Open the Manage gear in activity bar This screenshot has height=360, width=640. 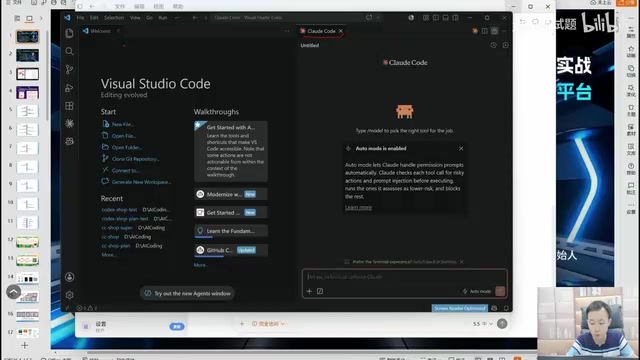(69, 295)
